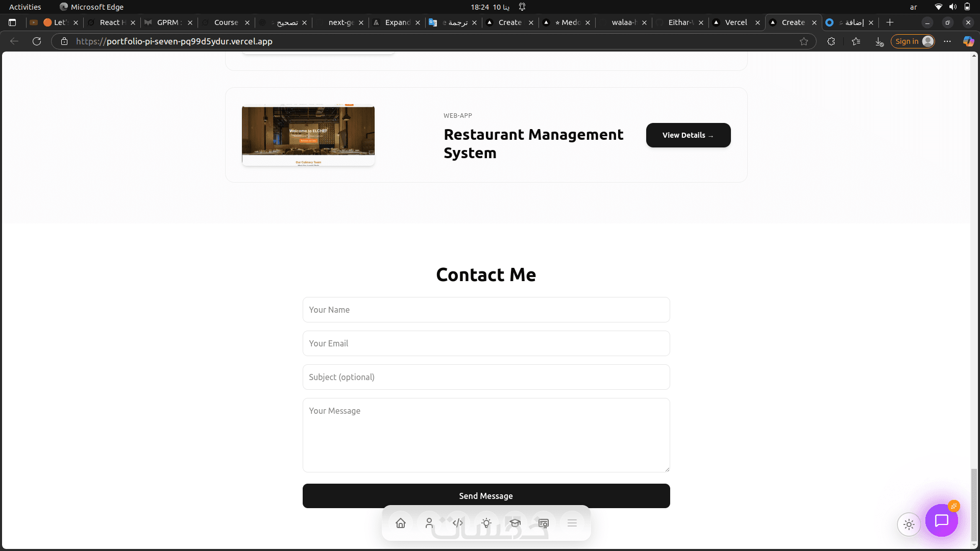Open the tab actions menu button
The width and height of the screenshot is (980, 551).
(x=12, y=22)
